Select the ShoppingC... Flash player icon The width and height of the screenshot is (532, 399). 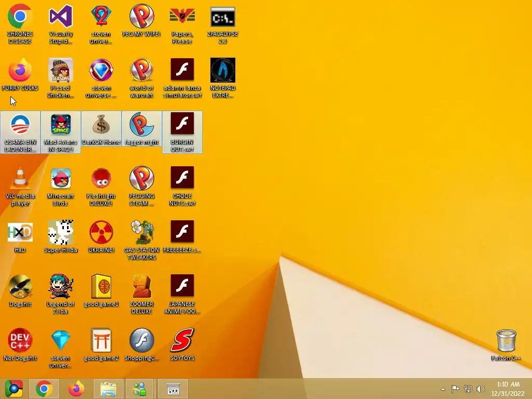point(141,345)
